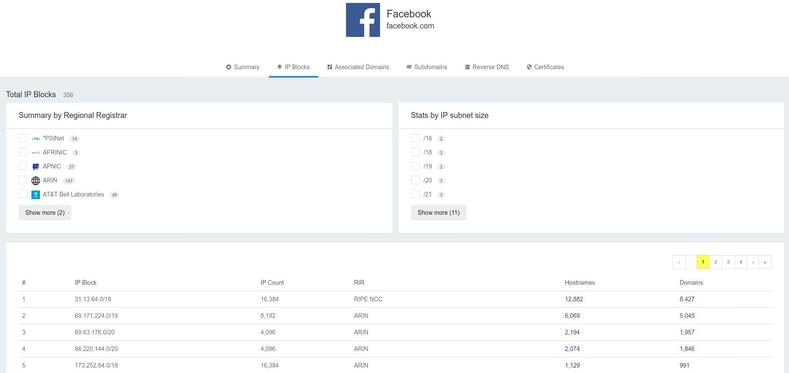Open domains link 991

coord(684,365)
